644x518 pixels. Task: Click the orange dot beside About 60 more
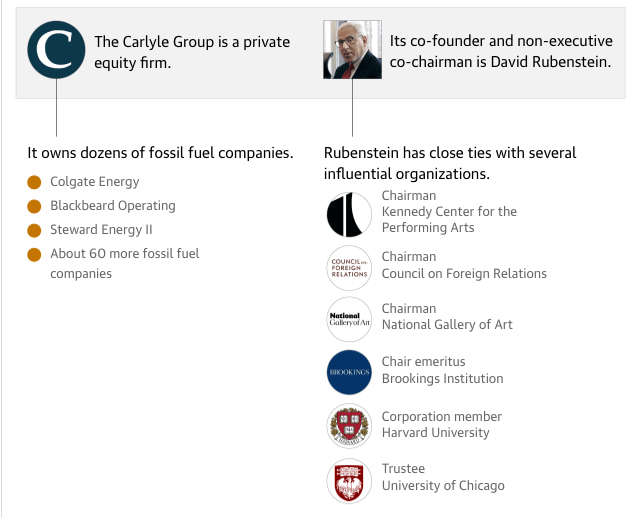pyautogui.click(x=34, y=254)
